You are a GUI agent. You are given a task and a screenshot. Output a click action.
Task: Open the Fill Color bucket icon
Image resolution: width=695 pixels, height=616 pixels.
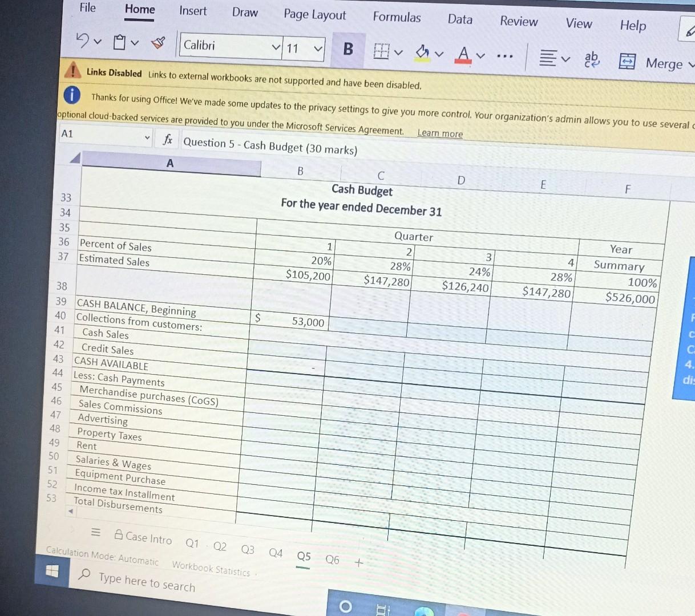coord(422,52)
